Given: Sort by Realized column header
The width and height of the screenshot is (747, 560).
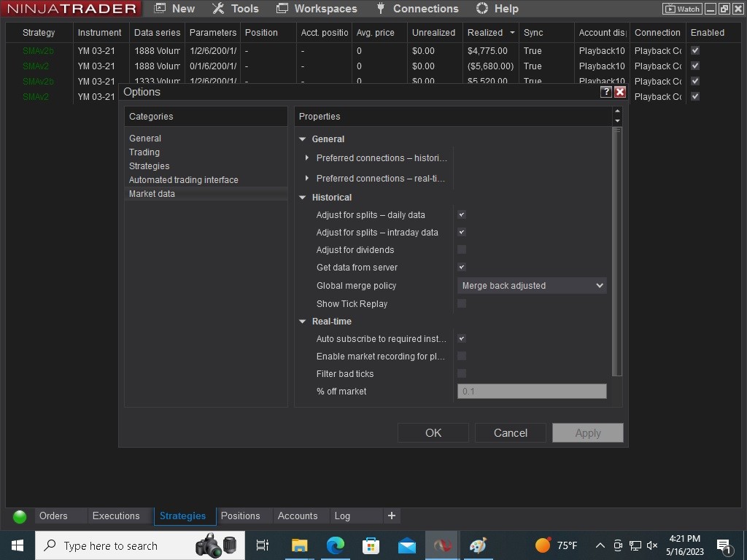Looking at the screenshot, I should pos(491,32).
